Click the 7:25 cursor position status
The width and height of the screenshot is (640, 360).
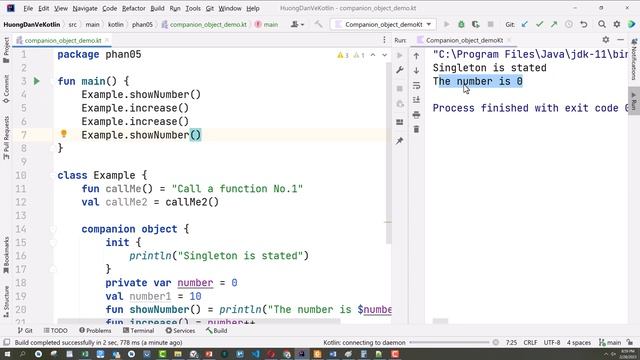(x=511, y=343)
